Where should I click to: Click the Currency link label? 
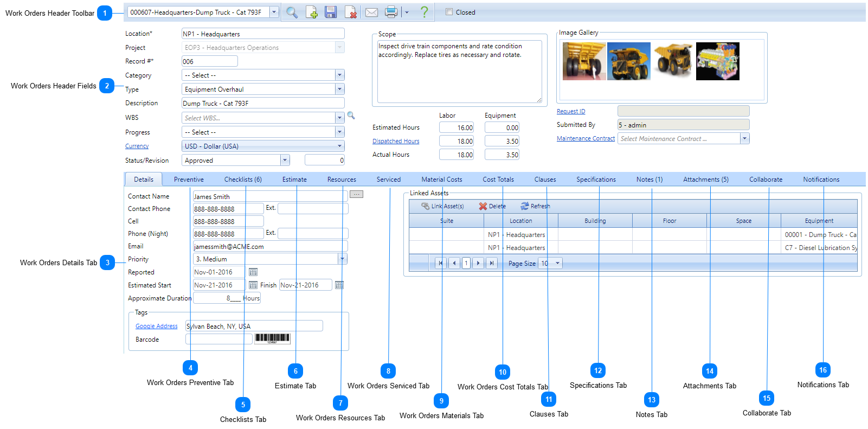tap(137, 146)
